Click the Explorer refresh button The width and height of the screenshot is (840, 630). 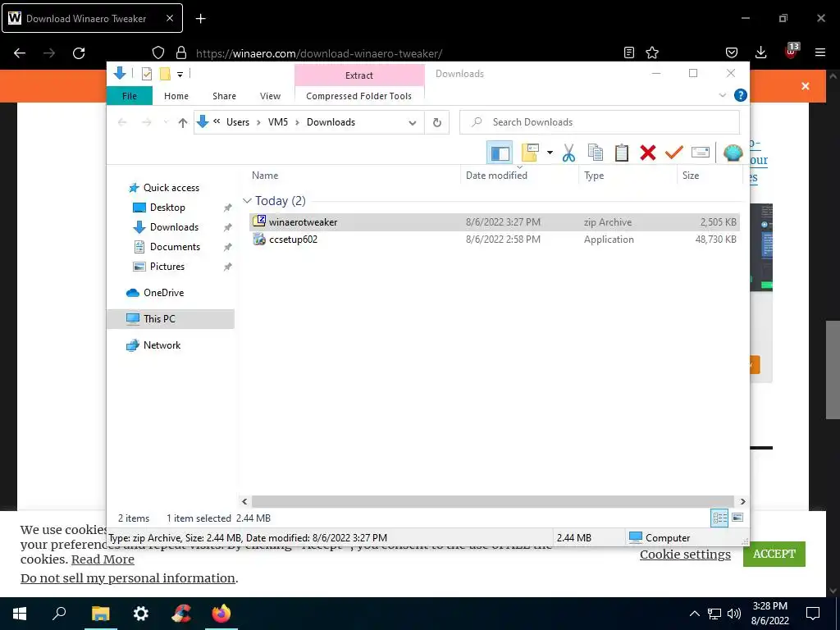437,123
